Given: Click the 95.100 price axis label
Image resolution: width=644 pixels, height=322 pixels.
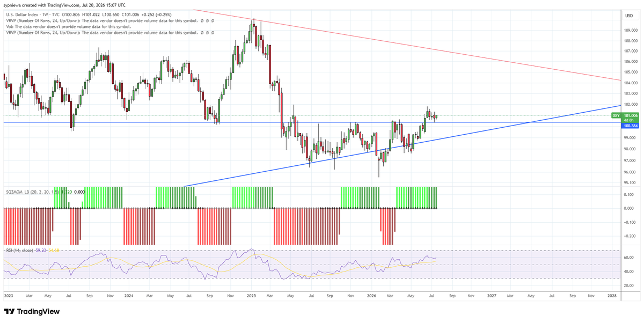Looking at the screenshot, I should tap(630, 183).
